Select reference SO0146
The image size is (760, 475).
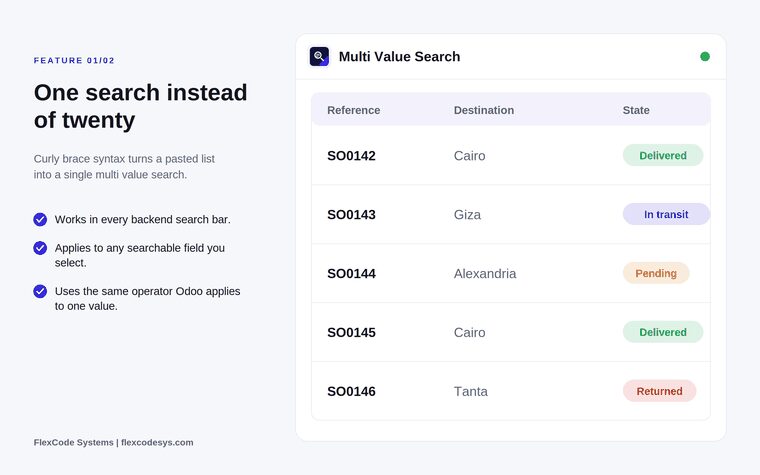coord(351,392)
